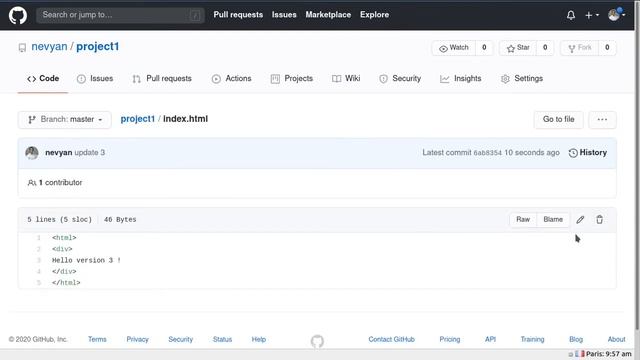Switch to the repository Issues tab

tap(95, 78)
